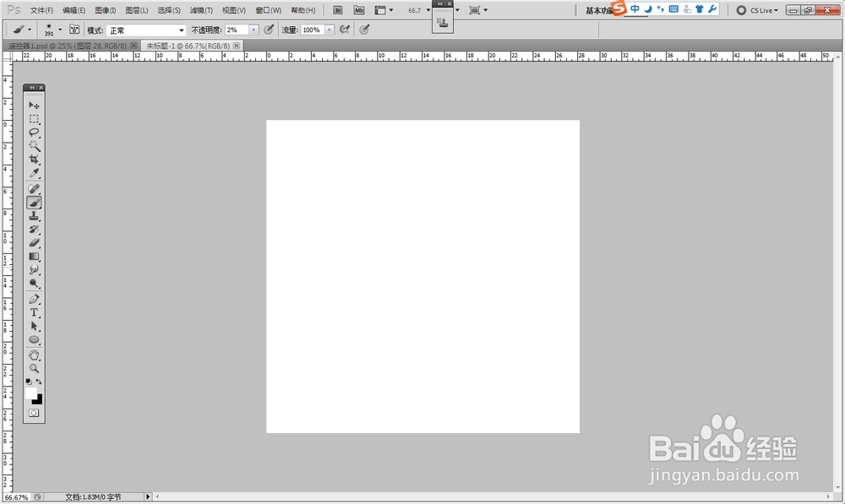This screenshot has height=504, width=845.
Task: Select the Ellipse shape tool
Action: tap(34, 339)
